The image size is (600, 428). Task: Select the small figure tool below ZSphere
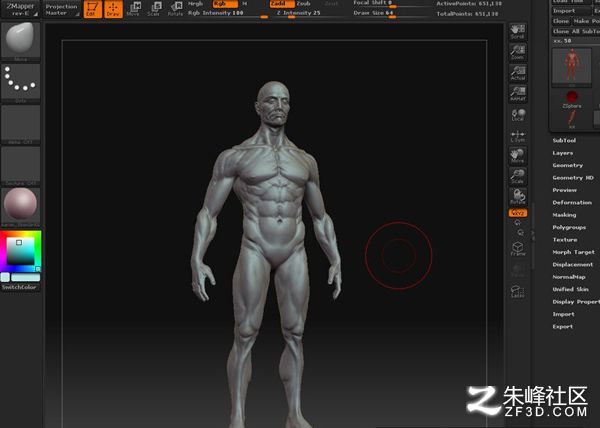(572, 119)
